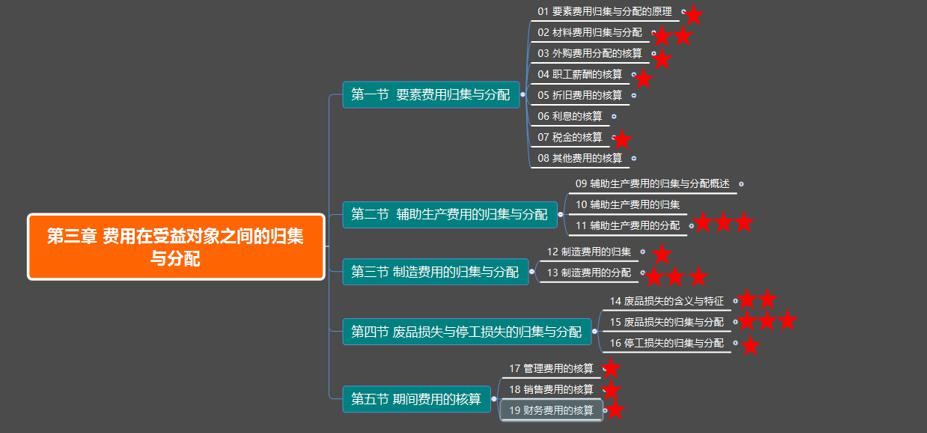The image size is (927, 433).
Task: Collapse the 第三节 branch using its circle toggle
Action: tap(532, 272)
